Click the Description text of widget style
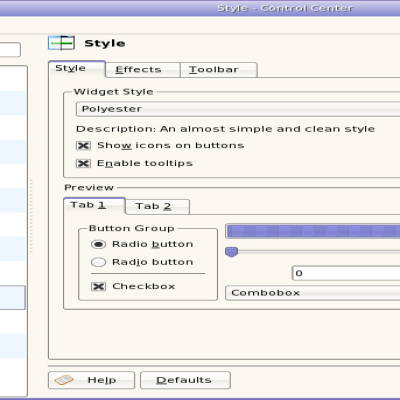 [225, 129]
